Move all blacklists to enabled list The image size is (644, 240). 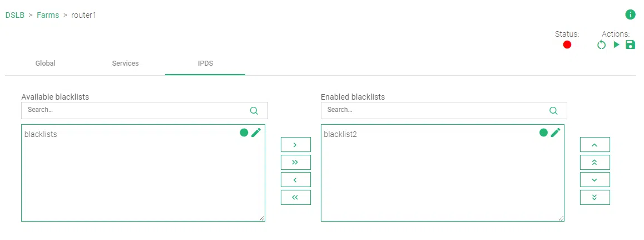click(295, 162)
